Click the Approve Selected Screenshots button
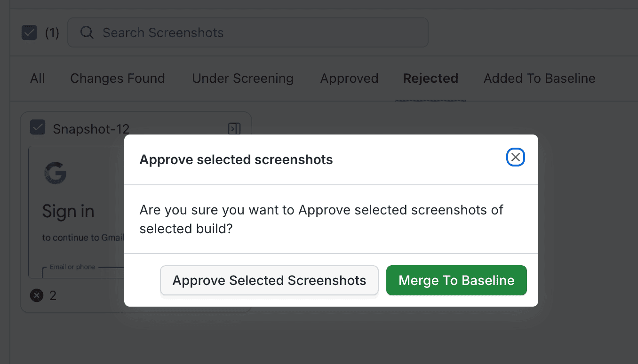The width and height of the screenshot is (638, 364). [x=269, y=281]
